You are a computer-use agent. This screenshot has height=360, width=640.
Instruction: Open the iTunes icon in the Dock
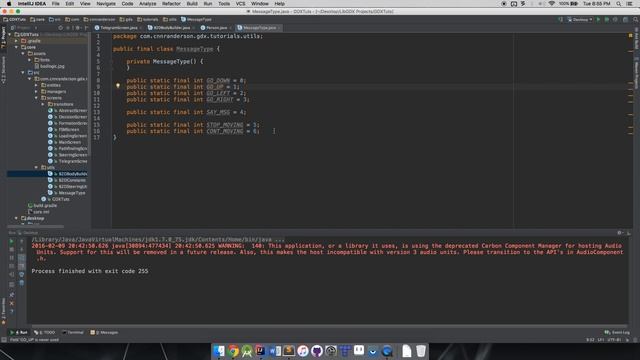[302, 351]
